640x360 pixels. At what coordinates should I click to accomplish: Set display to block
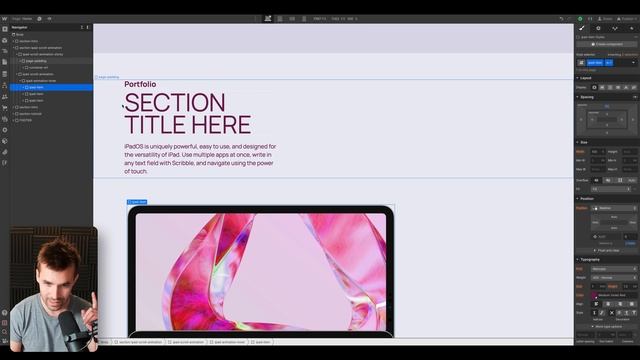[x=594, y=87]
